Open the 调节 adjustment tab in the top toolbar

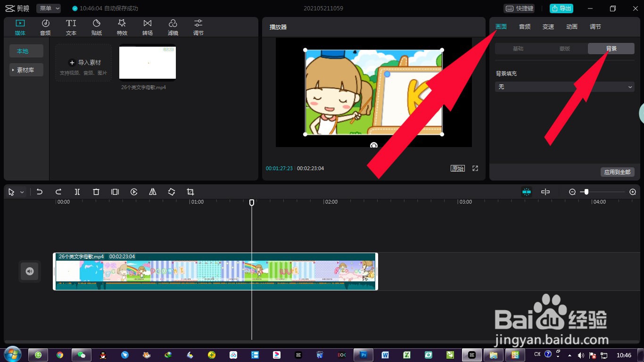[x=198, y=27]
